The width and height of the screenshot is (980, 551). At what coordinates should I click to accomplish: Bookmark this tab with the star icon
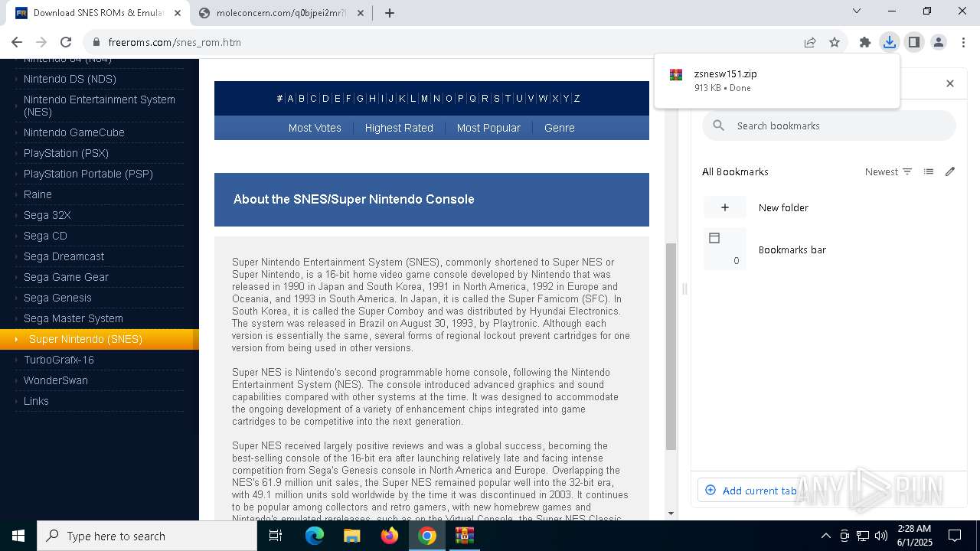point(835,42)
